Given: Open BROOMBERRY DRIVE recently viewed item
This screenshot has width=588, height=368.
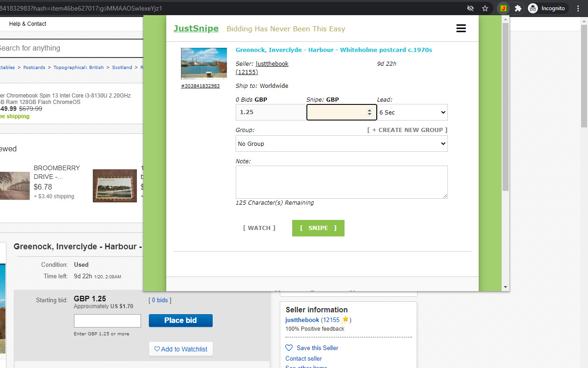Looking at the screenshot, I should click(x=57, y=172).
